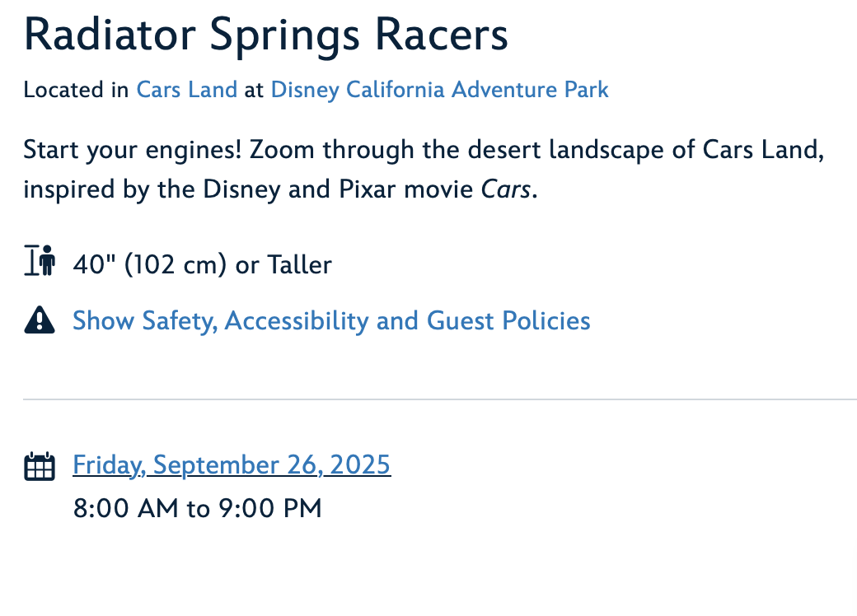
Task: Open the Friday, September 26, 2025 date picker
Action: pyautogui.click(x=232, y=465)
